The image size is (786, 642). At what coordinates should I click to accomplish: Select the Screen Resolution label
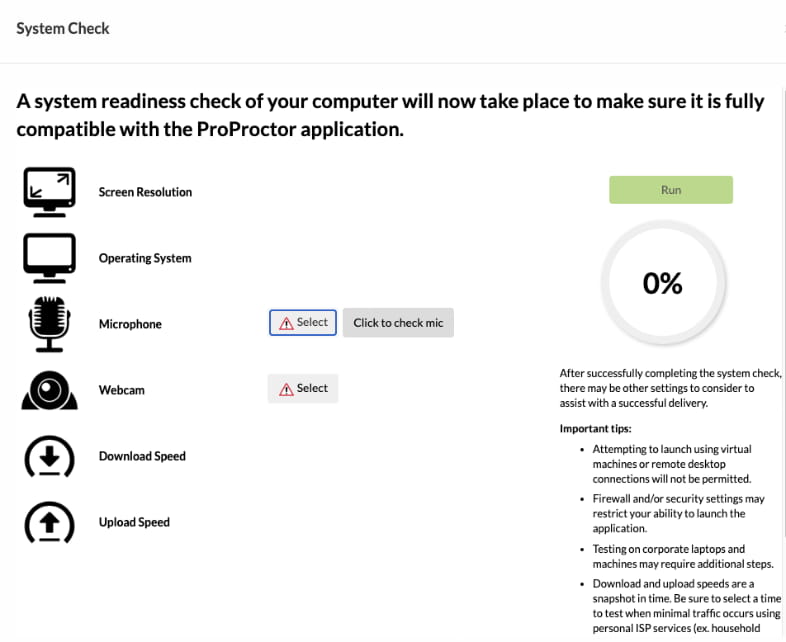click(145, 192)
